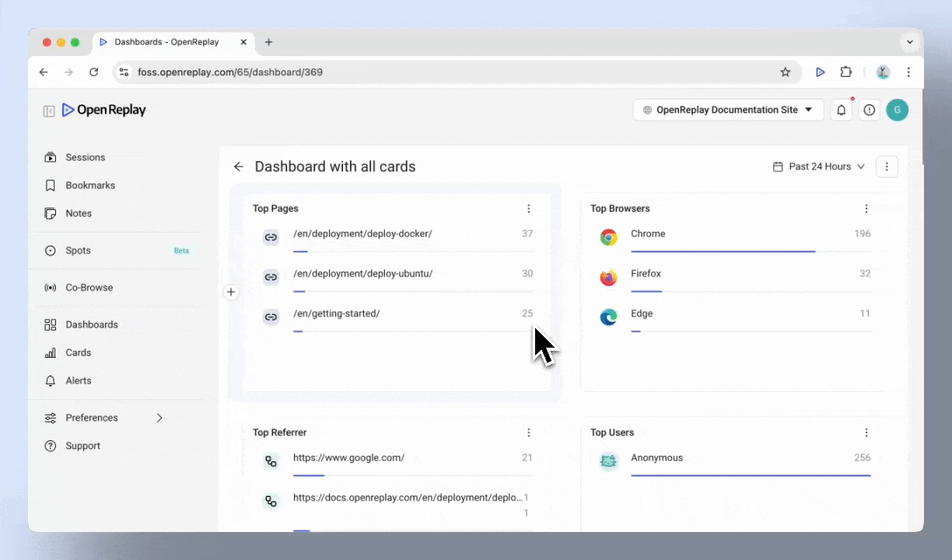Image resolution: width=952 pixels, height=560 pixels.
Task: Open Co-Browse in the sidebar
Action: click(x=89, y=287)
